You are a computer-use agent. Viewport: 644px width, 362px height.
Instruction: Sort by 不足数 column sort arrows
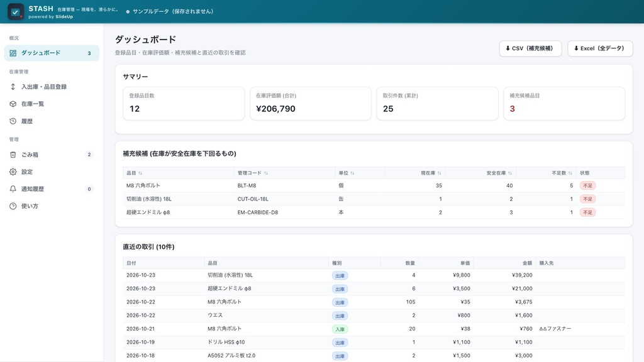pyautogui.click(x=570, y=173)
